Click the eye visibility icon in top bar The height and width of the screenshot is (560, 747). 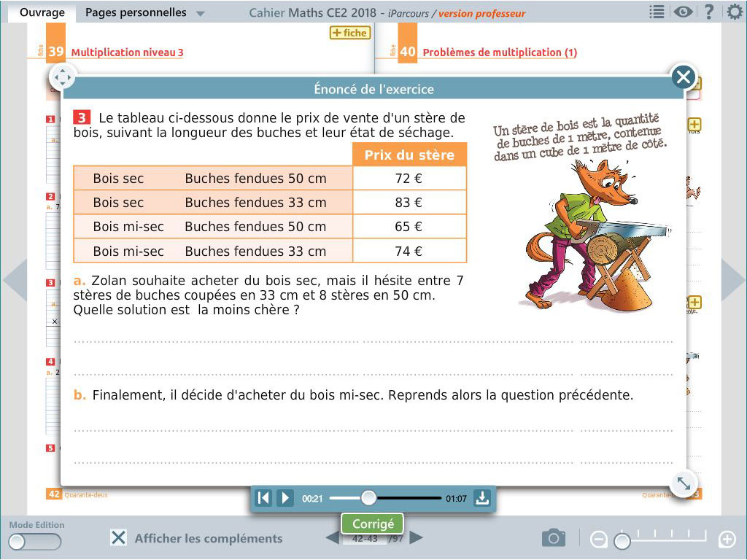683,12
